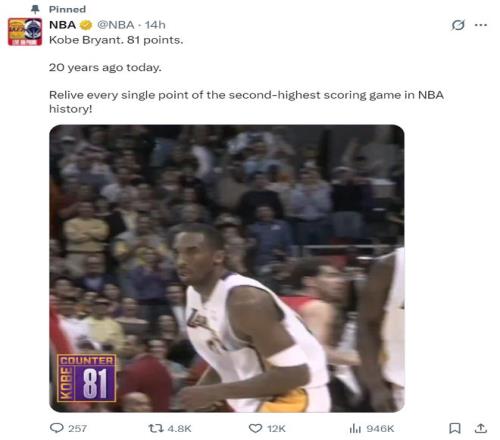Bookmark this NBA post
Image resolution: width=500 pixels, height=440 pixels.
click(x=455, y=428)
